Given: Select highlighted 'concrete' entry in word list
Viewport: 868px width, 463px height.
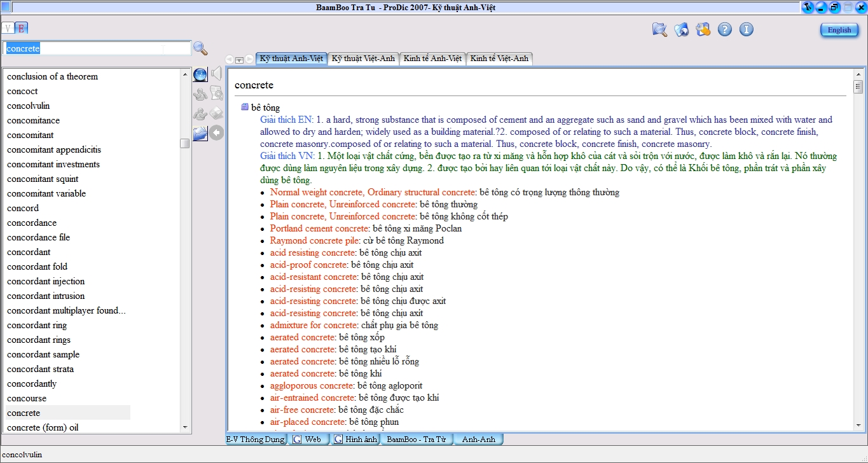Looking at the screenshot, I should click(x=68, y=413).
